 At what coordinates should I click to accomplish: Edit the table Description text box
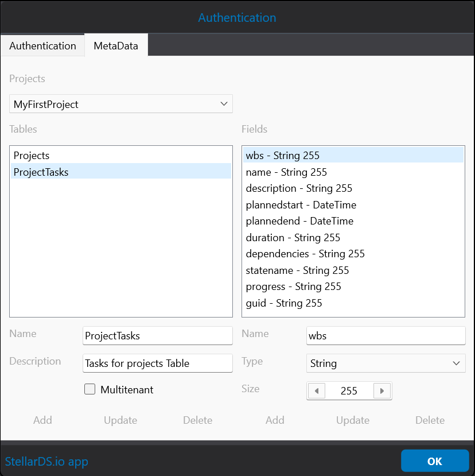tap(157, 363)
